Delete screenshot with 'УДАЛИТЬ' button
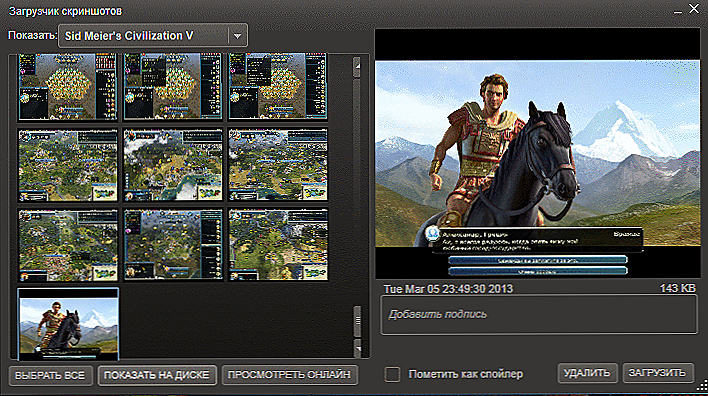Image resolution: width=708 pixels, height=396 pixels. 587,373
